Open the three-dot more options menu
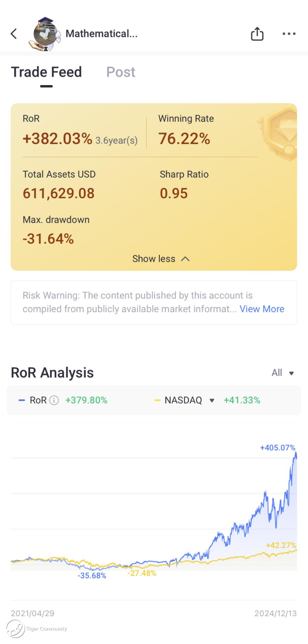The height and width of the screenshot is (644, 308). tap(289, 34)
